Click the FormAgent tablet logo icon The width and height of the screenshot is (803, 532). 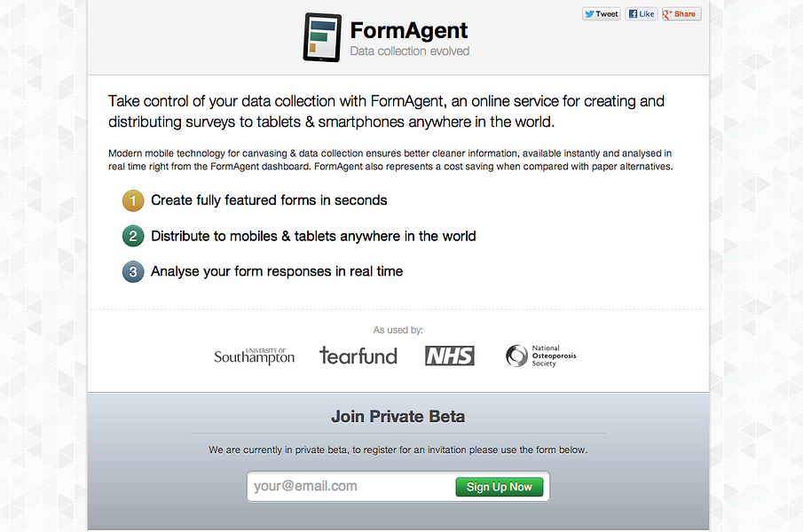click(321, 37)
